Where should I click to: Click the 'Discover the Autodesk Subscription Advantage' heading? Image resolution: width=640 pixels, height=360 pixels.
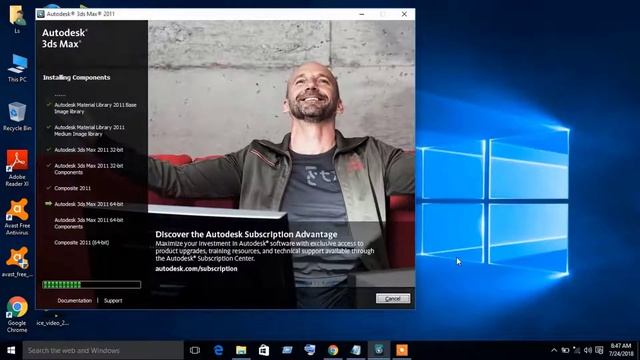[x=246, y=234]
